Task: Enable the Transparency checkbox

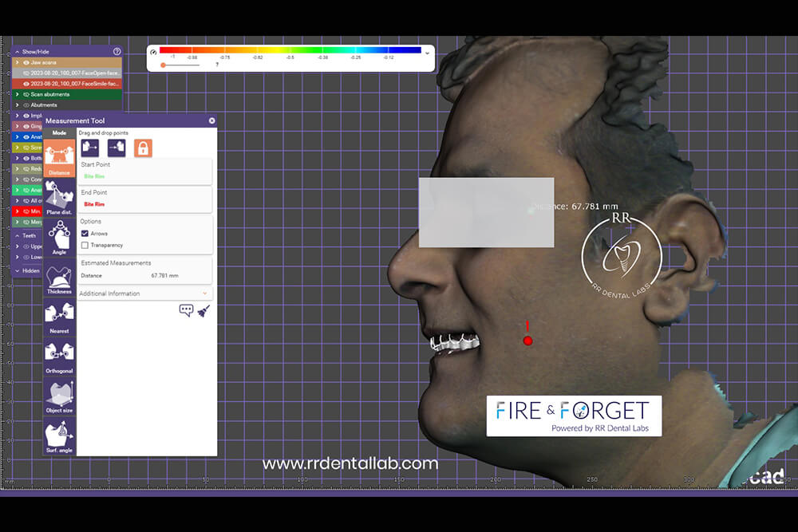Action: 85,245
